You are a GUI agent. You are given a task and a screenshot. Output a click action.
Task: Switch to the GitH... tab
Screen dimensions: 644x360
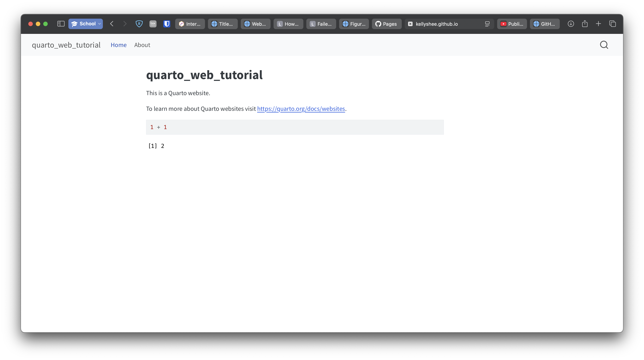pyautogui.click(x=544, y=24)
